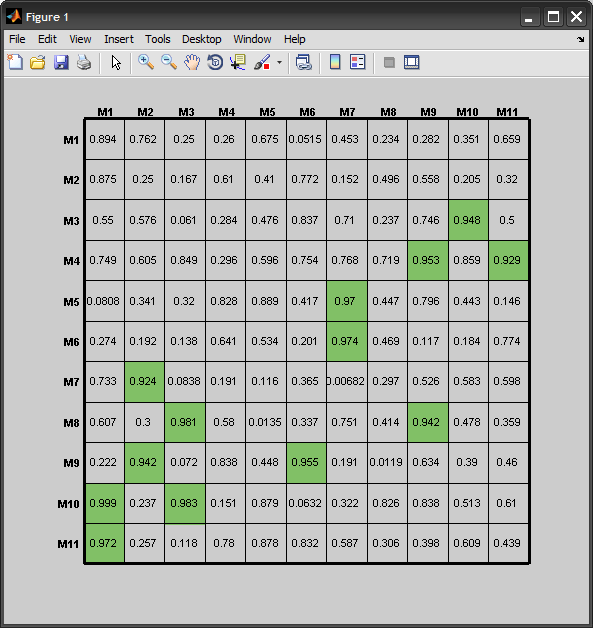Maximize the Figure 1 window
This screenshot has height=628, width=593.
553,17
